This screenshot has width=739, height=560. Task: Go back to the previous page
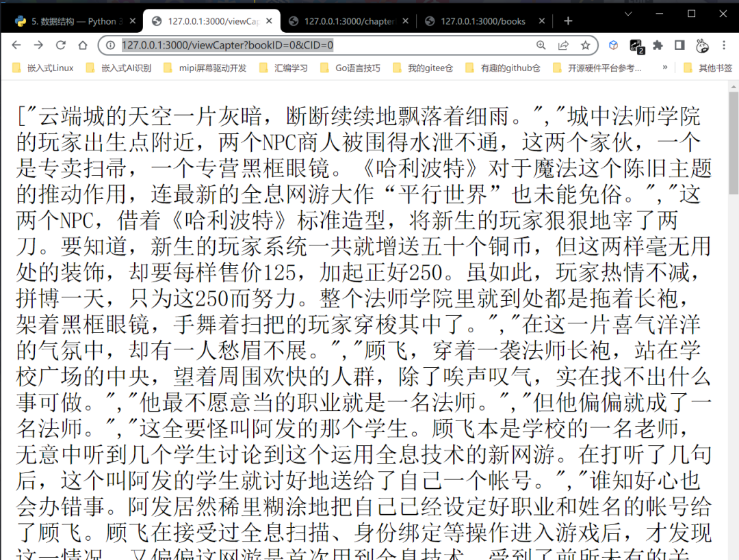16,45
